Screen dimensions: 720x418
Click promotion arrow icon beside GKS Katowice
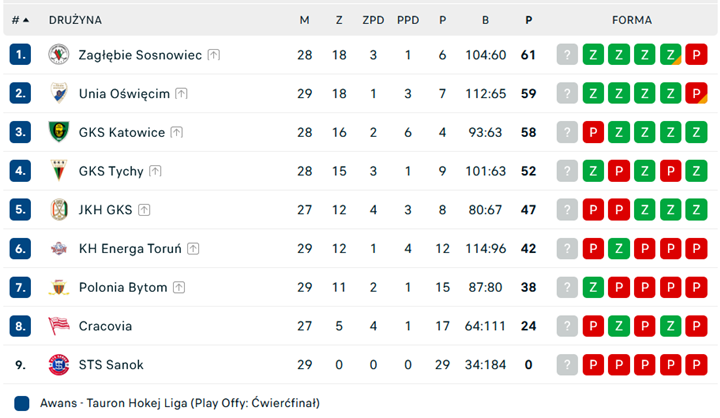177,132
